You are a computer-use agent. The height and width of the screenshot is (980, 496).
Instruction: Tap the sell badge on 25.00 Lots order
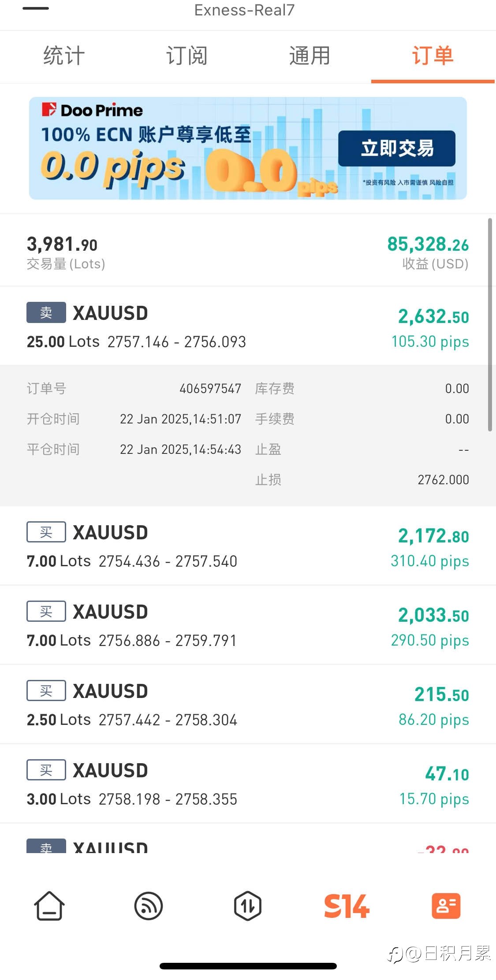(46, 312)
